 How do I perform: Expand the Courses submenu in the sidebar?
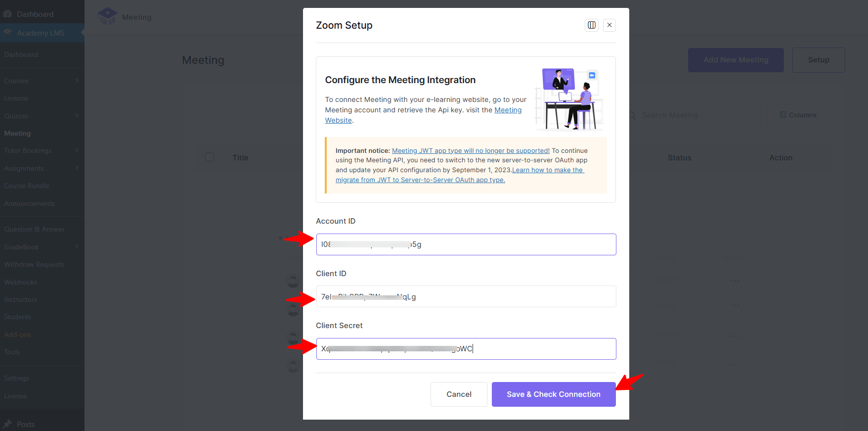77,80
